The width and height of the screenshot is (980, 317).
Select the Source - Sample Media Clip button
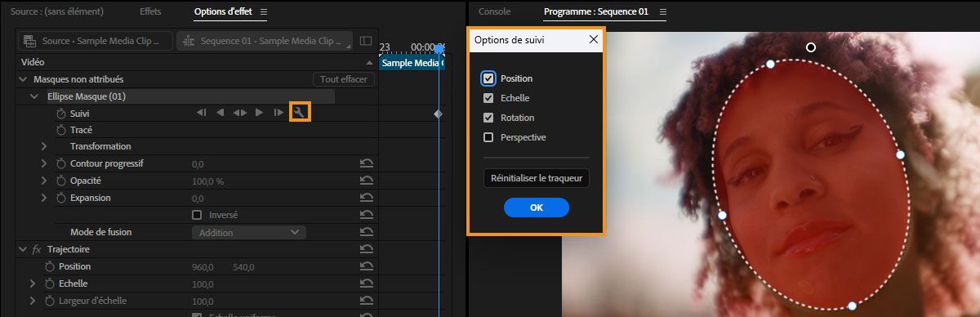pos(96,41)
